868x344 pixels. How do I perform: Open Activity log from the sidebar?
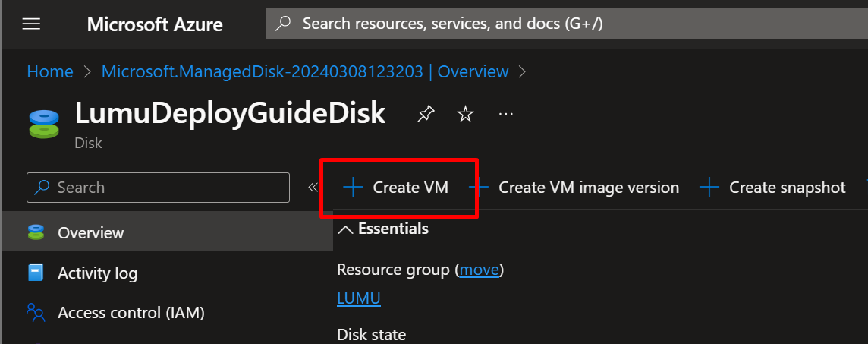click(x=97, y=273)
